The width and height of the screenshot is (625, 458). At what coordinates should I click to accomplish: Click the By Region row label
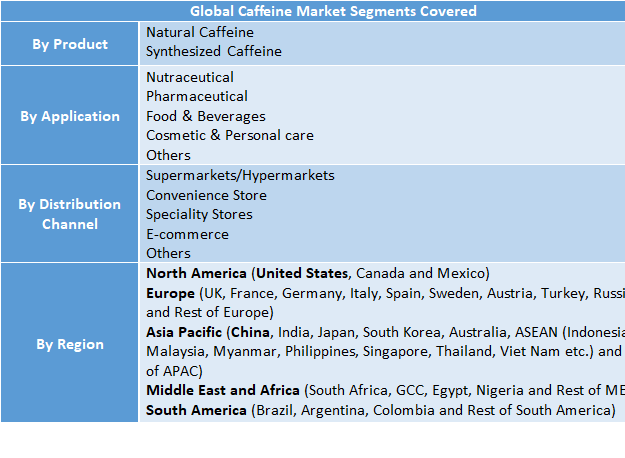coord(70,344)
